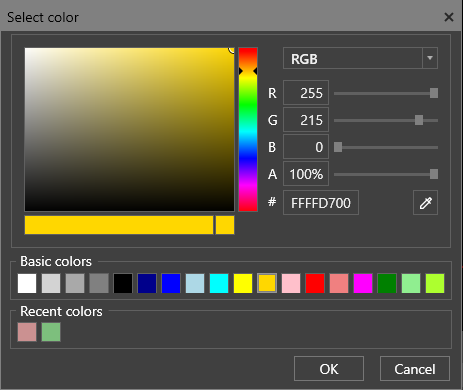Click the green channel slider handle
The width and height of the screenshot is (463, 390).
pos(419,120)
